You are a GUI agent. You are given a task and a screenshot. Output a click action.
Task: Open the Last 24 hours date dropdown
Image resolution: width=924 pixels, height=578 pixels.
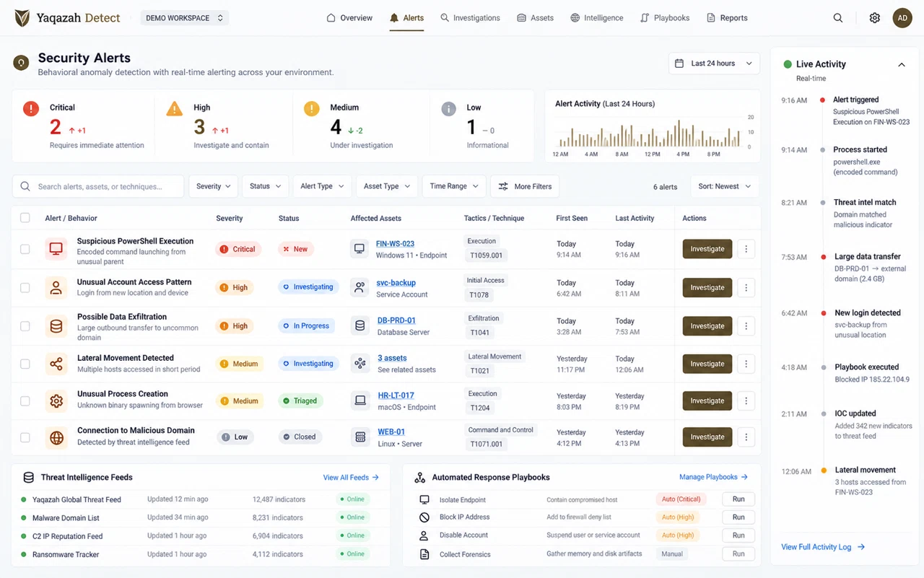click(x=714, y=64)
